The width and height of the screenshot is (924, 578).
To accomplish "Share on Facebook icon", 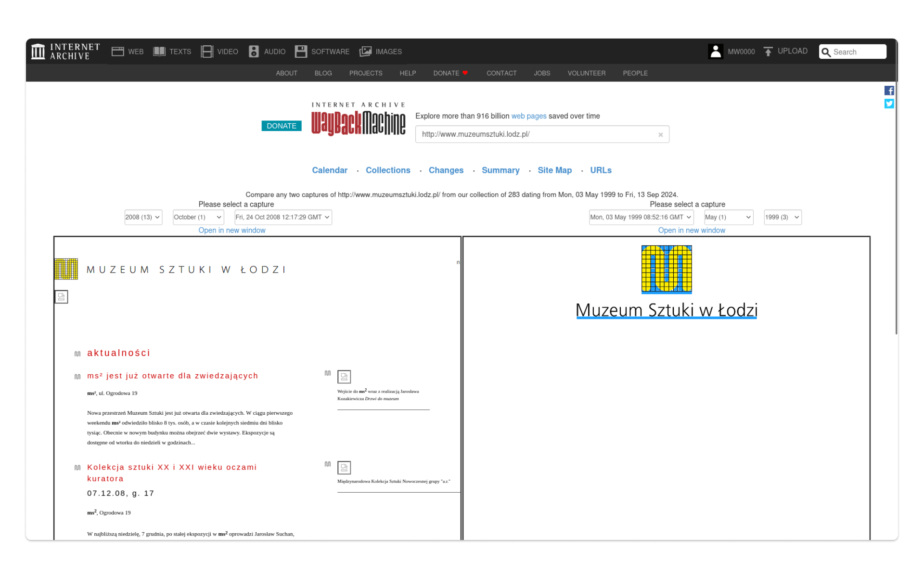I will click(889, 91).
